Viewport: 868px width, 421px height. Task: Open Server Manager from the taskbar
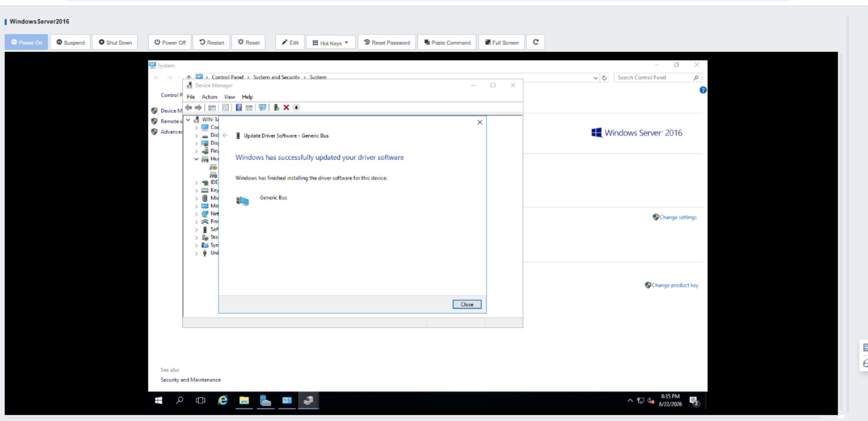(265, 401)
